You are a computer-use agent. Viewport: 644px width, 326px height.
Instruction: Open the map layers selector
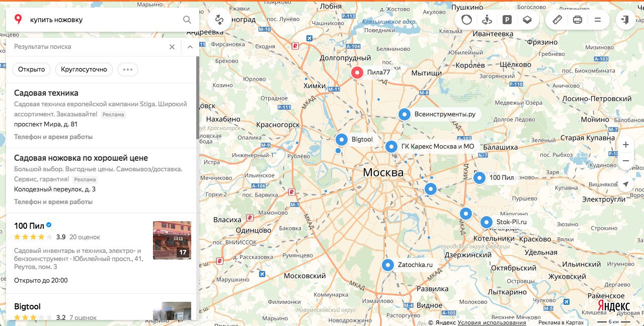coord(527,20)
